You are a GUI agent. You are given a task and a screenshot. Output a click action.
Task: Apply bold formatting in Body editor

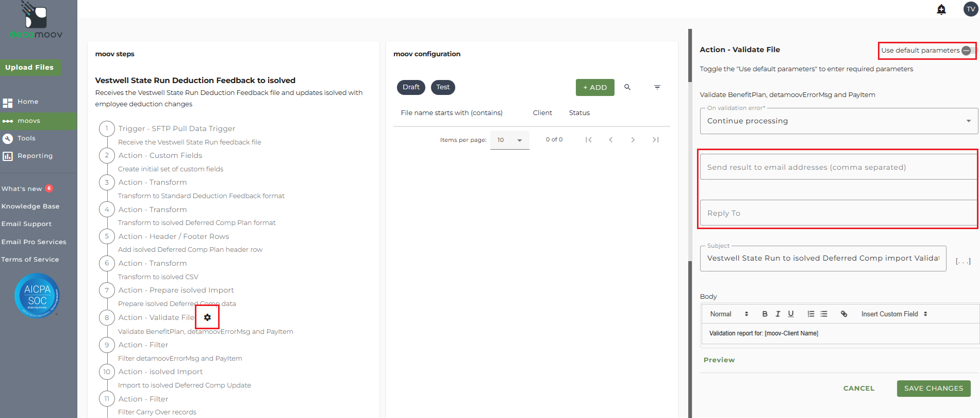765,314
